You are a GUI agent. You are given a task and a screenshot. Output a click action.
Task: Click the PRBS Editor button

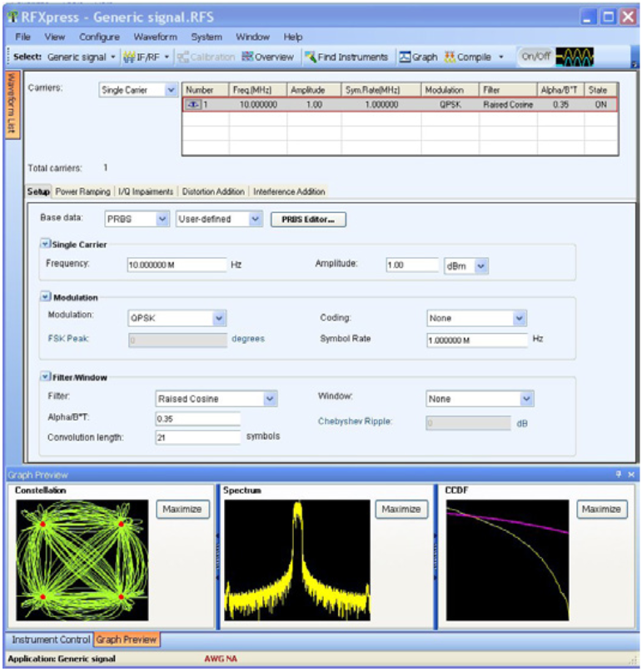[x=308, y=219]
